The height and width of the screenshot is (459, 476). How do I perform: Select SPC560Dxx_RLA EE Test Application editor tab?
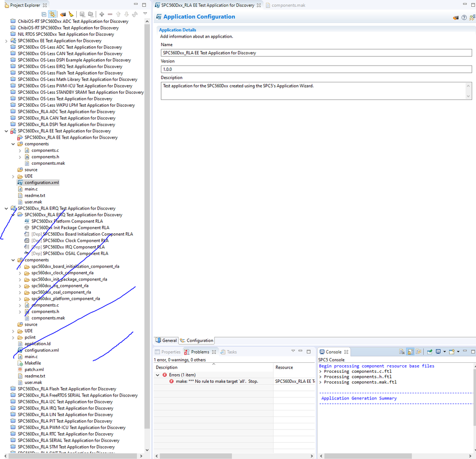coord(208,5)
